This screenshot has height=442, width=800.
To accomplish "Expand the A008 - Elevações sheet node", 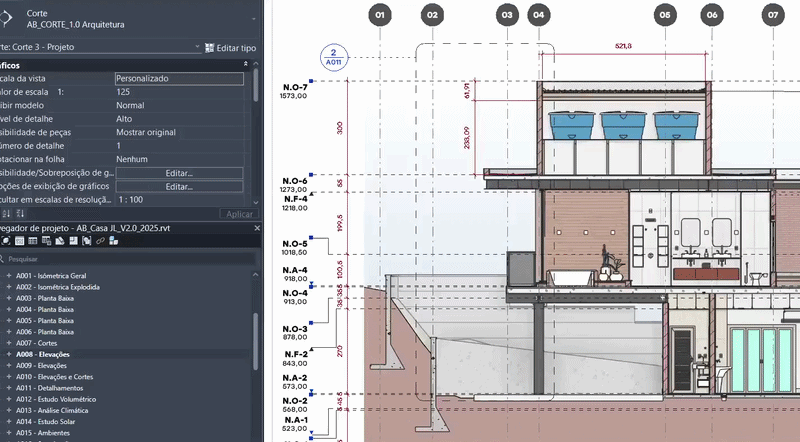I will click(9, 354).
